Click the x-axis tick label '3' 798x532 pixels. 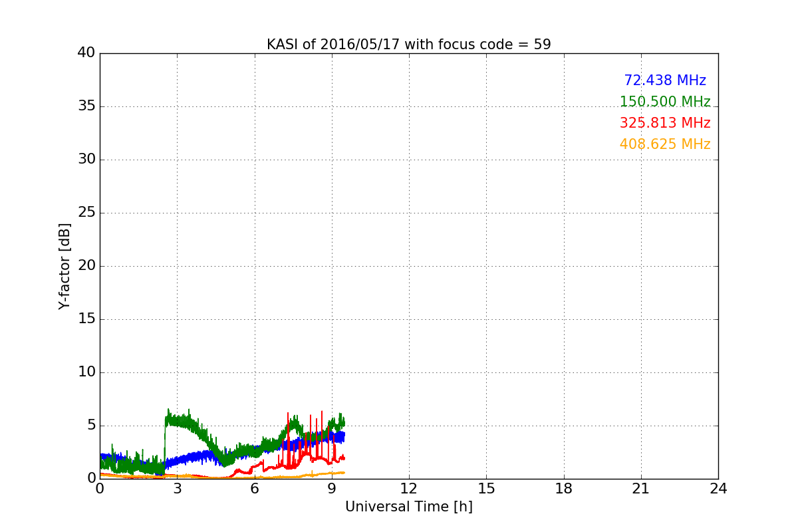coord(177,489)
